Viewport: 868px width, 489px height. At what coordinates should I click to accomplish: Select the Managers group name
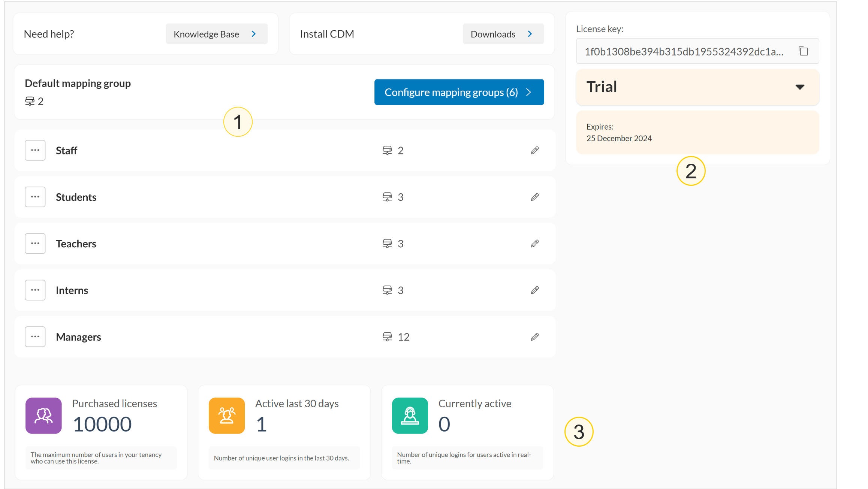point(78,337)
